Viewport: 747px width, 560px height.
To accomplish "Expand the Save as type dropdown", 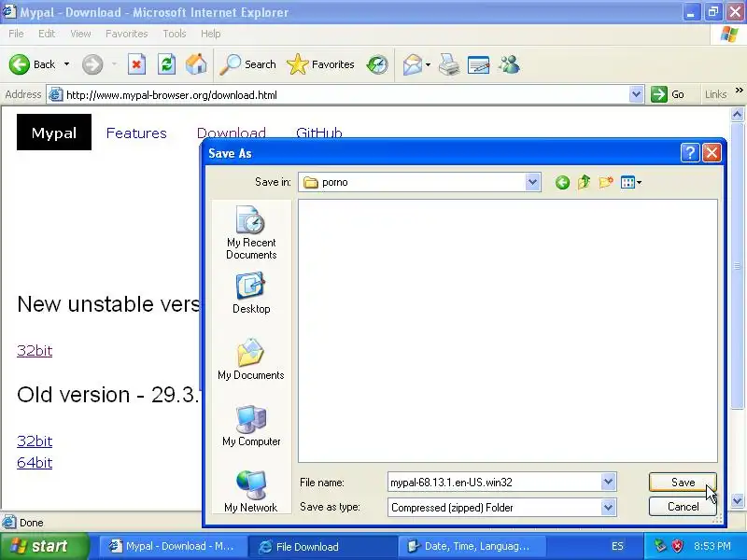I will (608, 508).
